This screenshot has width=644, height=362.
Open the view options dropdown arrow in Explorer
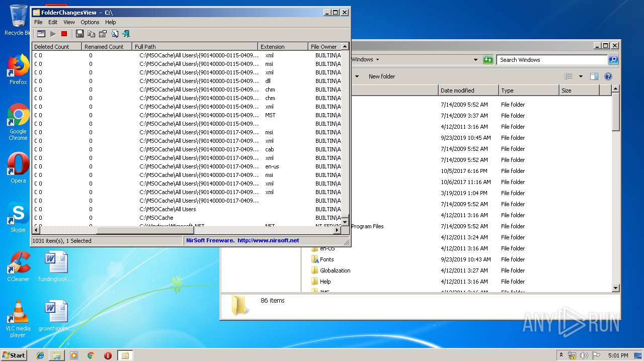(581, 76)
